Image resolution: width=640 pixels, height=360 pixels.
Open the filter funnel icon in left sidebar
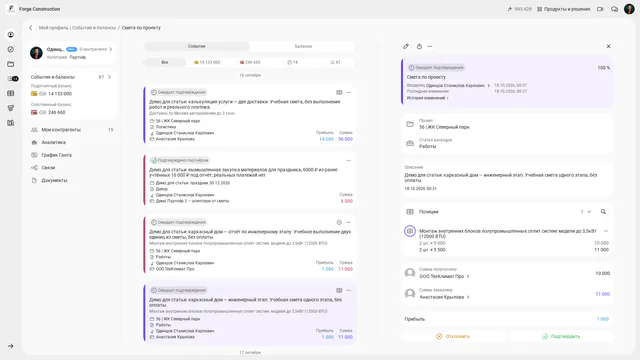(11, 108)
